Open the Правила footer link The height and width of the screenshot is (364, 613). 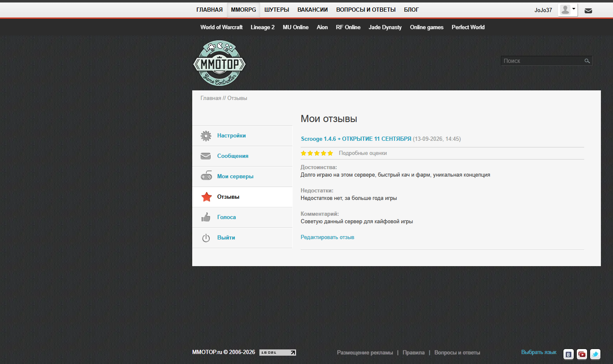[414, 353]
